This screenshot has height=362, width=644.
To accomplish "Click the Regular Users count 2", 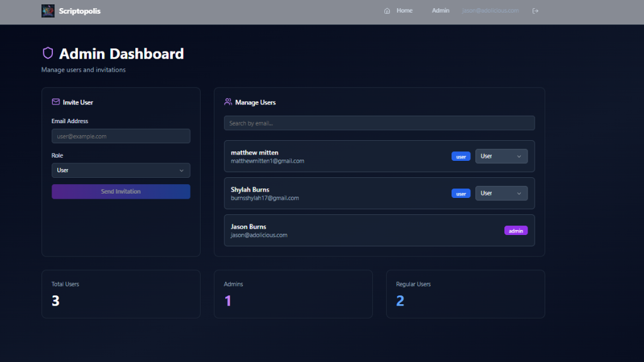I will point(400,301).
